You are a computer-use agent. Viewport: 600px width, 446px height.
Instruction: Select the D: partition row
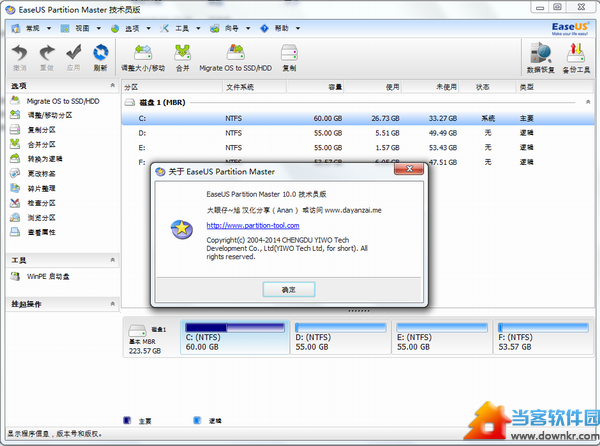[358, 133]
